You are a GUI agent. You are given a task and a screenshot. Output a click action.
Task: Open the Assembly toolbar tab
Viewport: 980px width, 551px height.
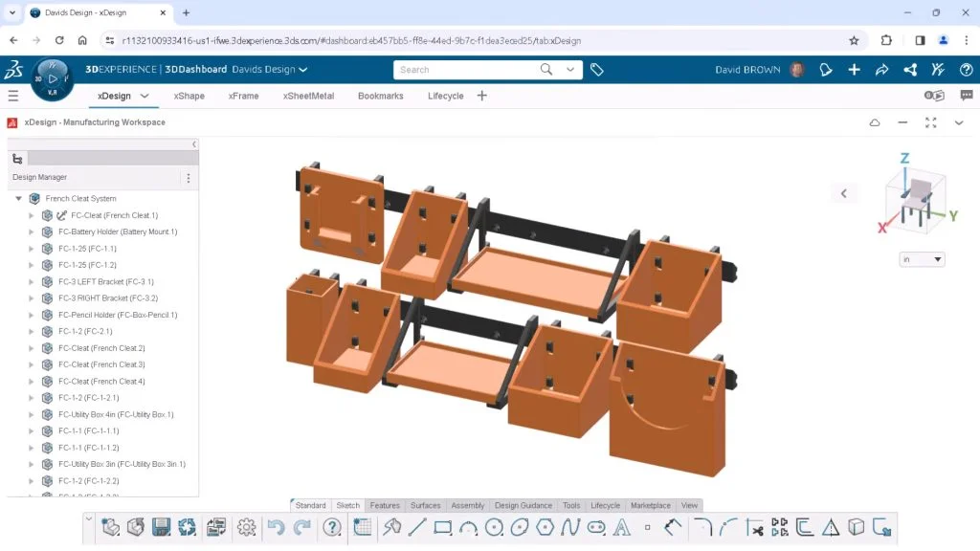tap(467, 505)
